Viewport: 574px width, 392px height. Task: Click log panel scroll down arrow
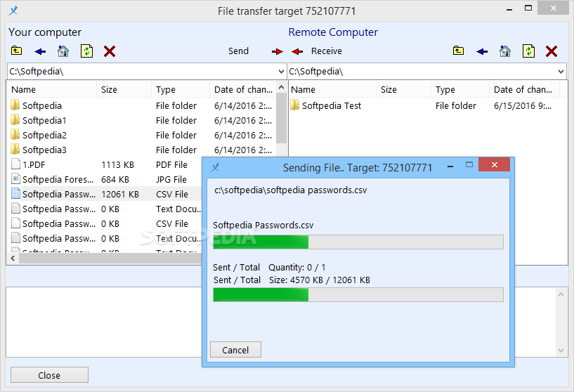click(x=561, y=351)
